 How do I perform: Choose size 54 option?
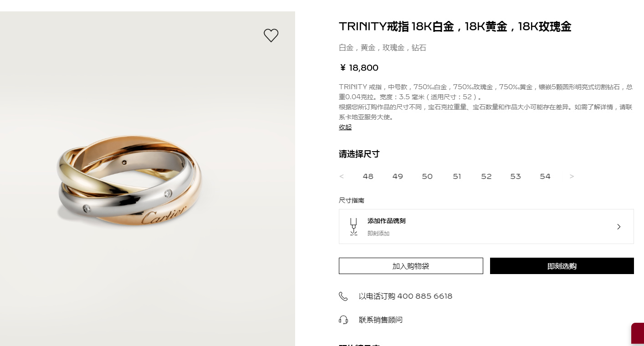(x=545, y=176)
